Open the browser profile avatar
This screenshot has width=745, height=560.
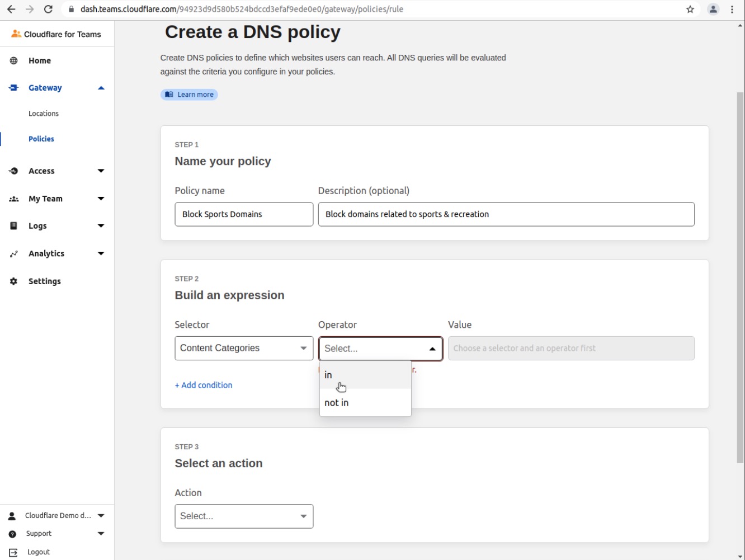pyautogui.click(x=713, y=9)
